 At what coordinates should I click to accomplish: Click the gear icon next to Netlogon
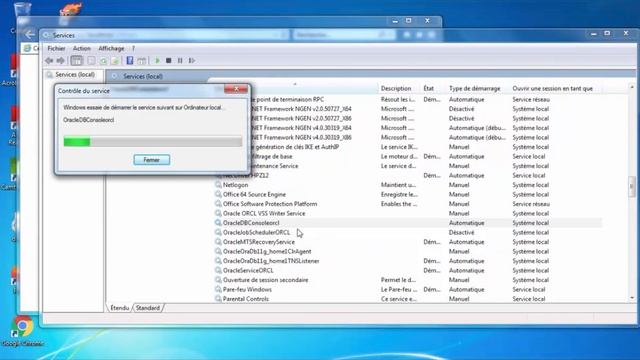218,184
